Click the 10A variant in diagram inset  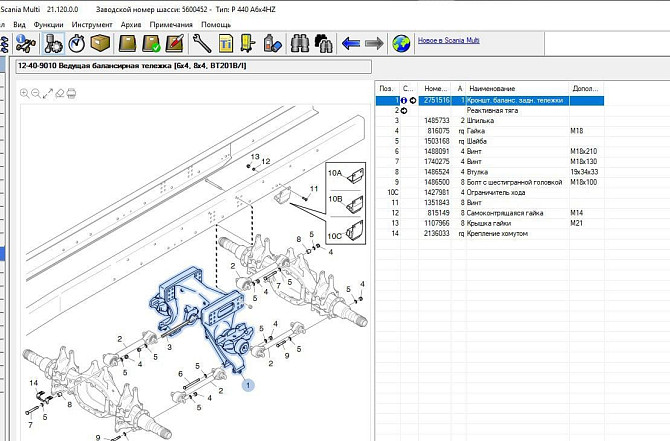click(x=346, y=175)
